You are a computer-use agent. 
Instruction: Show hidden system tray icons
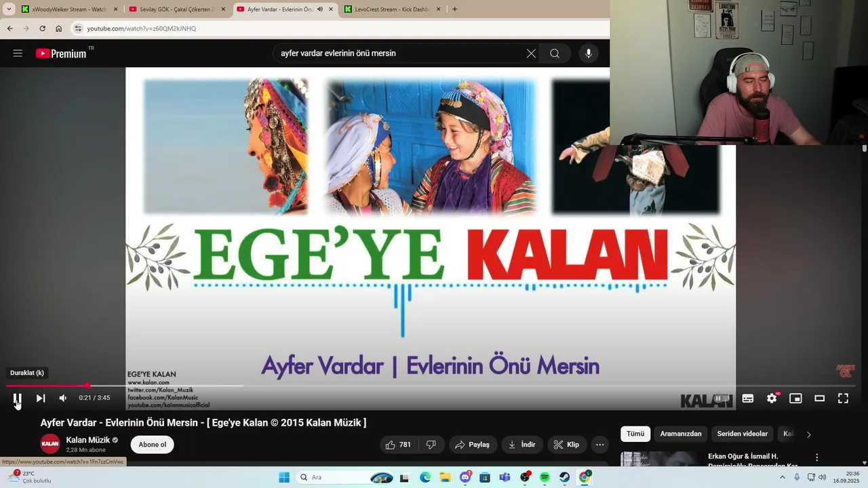(783, 478)
